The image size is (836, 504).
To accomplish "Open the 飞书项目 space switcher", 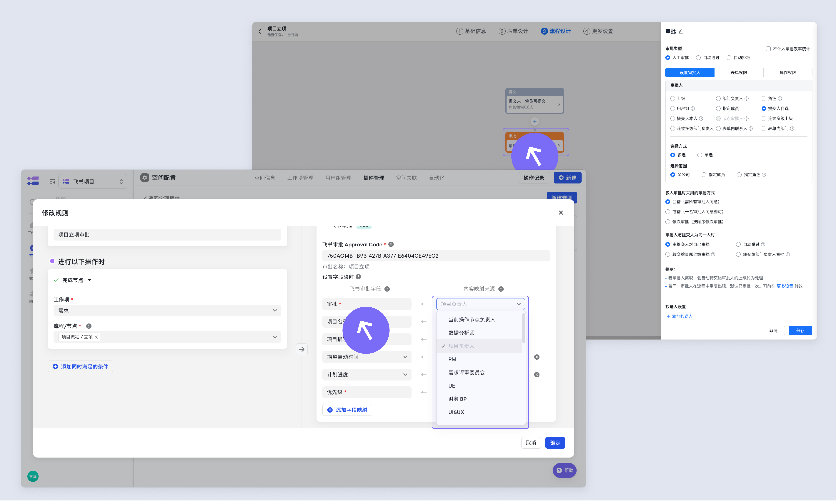I will pyautogui.click(x=93, y=181).
